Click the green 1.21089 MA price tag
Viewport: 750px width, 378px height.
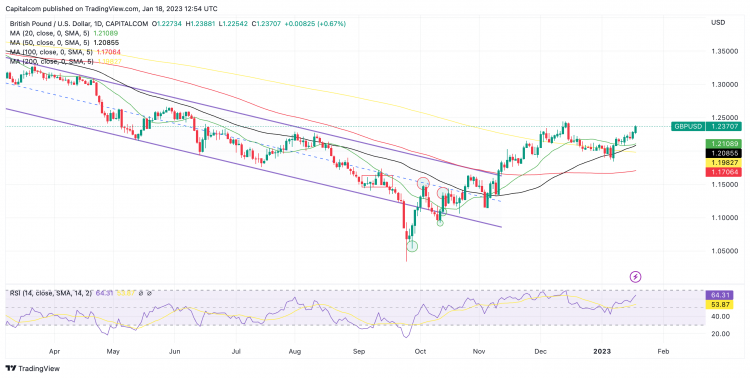723,144
